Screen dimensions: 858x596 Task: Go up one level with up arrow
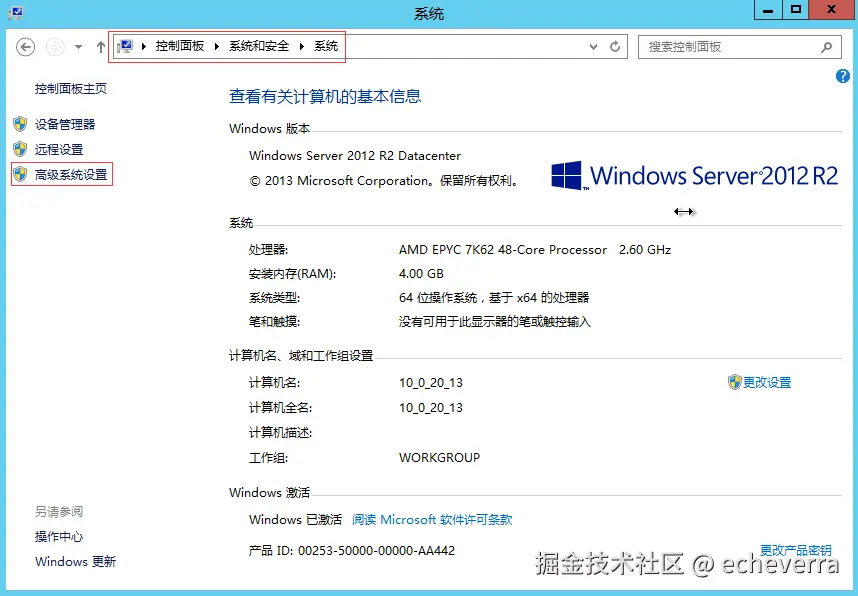point(101,47)
